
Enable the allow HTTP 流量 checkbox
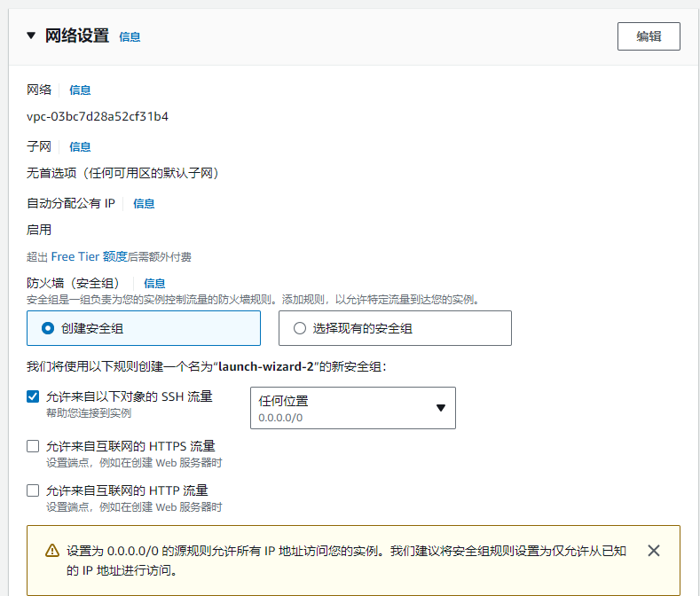coord(33,490)
